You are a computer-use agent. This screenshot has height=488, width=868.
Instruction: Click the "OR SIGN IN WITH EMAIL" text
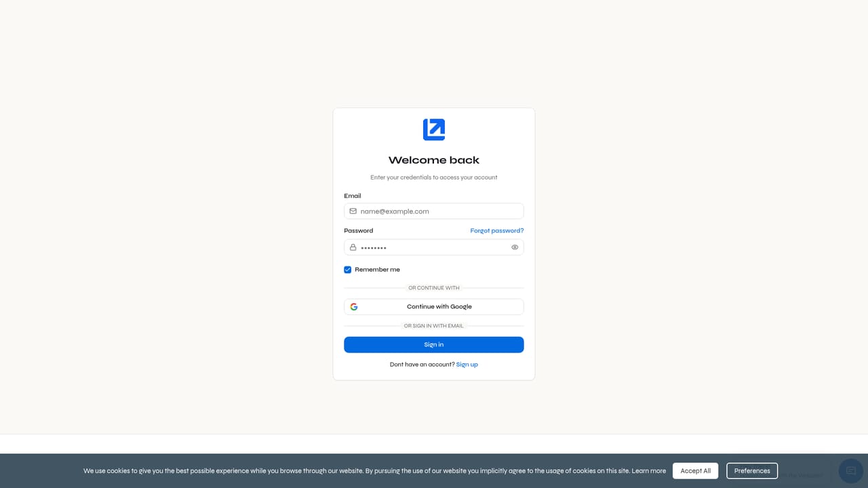pos(434,326)
